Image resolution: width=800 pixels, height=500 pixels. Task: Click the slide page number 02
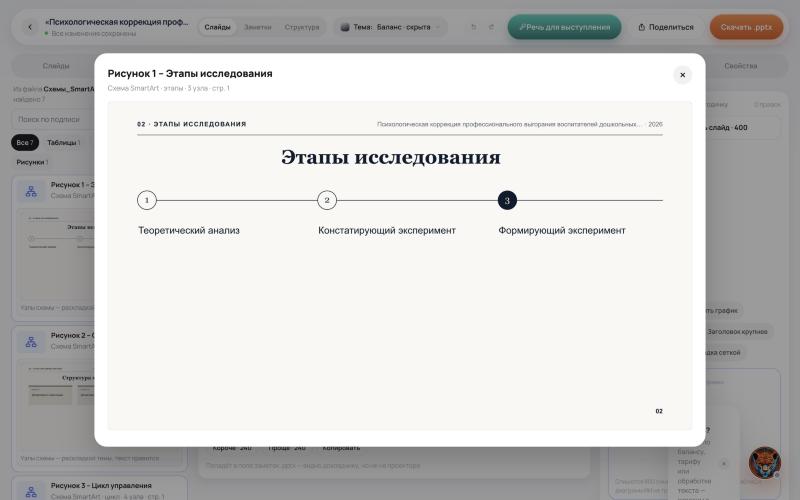(x=659, y=411)
